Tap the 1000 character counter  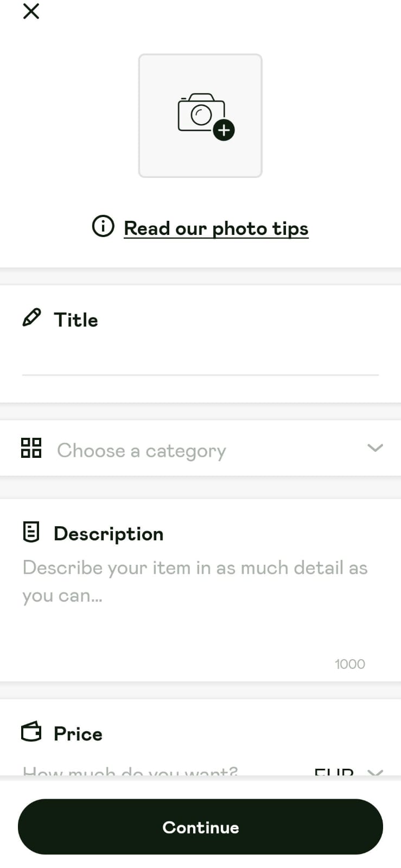(350, 664)
